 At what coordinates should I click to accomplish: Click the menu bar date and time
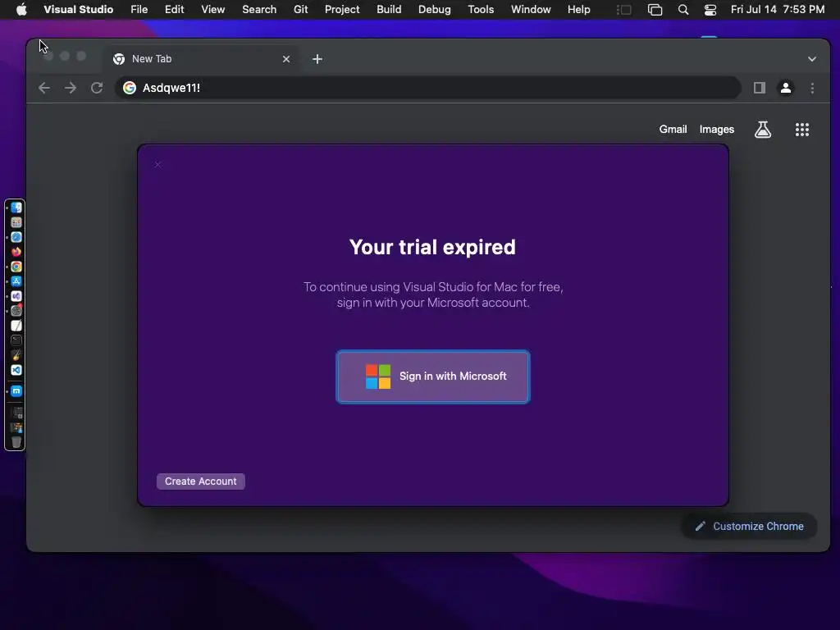pos(778,10)
